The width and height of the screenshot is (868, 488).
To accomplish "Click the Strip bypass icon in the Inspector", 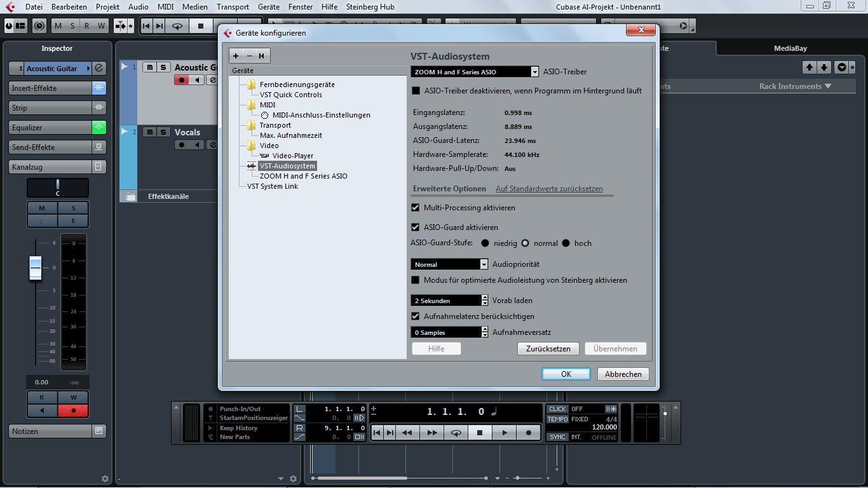I will click(99, 108).
